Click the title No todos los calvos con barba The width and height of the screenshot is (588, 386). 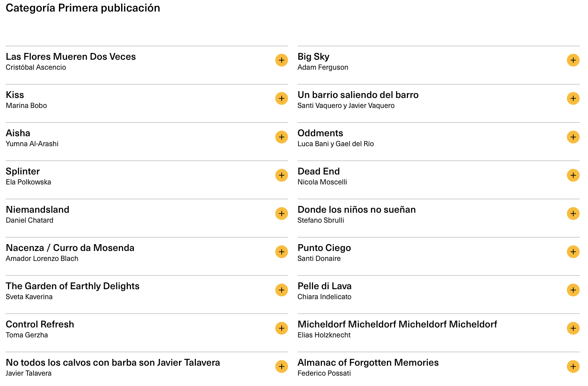coord(113,362)
